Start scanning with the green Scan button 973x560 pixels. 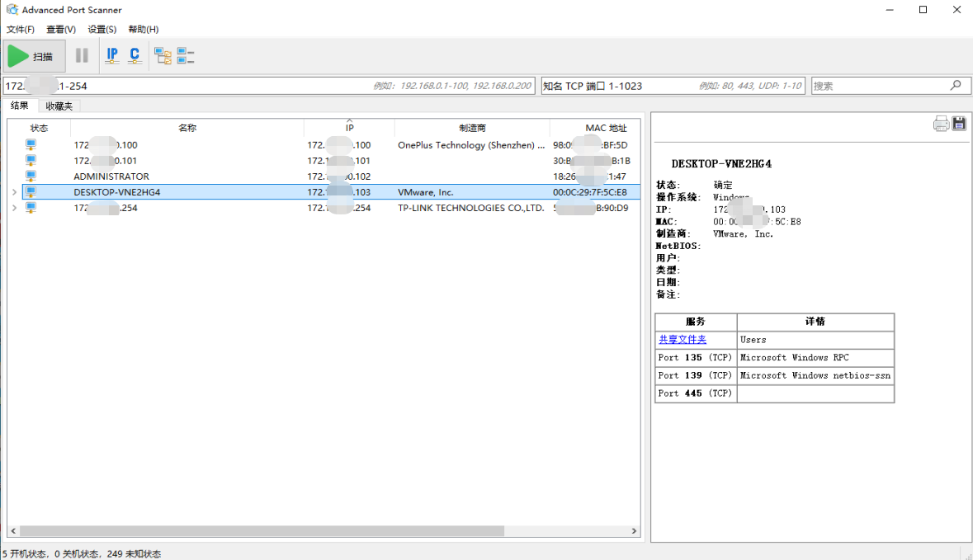click(x=33, y=56)
